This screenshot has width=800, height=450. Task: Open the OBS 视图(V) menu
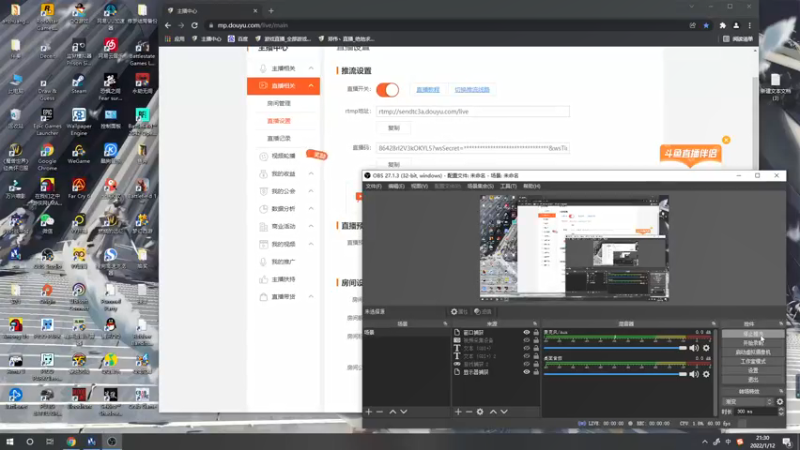click(x=419, y=186)
